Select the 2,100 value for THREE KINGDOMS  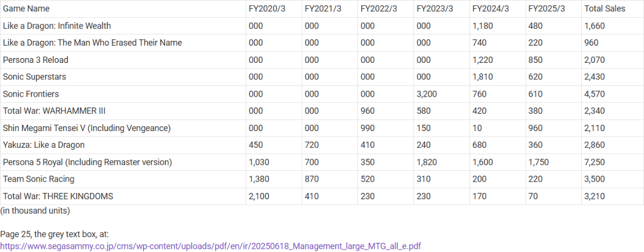259,197
